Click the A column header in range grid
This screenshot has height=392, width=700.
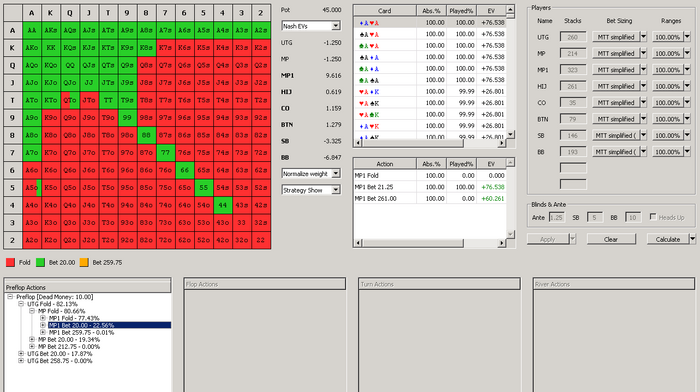[x=32, y=13]
